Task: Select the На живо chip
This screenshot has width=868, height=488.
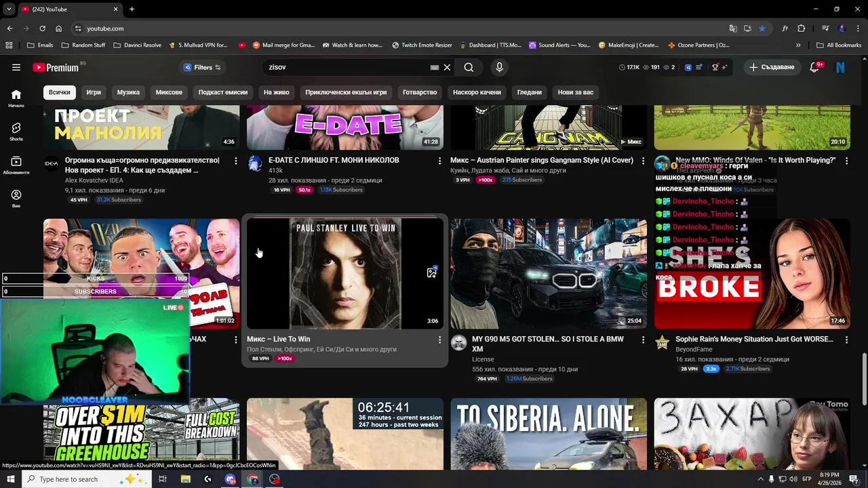Action: pos(277,92)
